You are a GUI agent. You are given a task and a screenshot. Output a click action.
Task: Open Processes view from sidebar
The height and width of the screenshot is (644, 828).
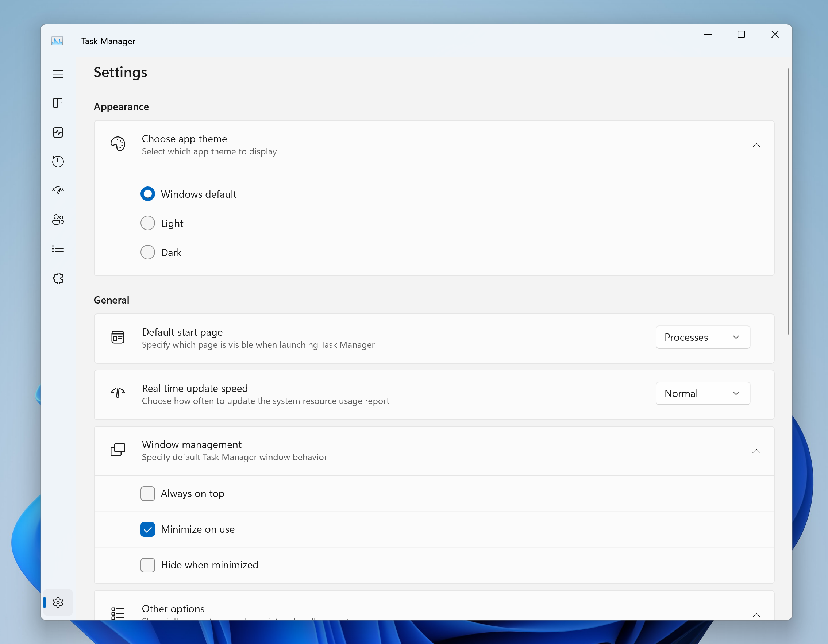click(x=58, y=102)
